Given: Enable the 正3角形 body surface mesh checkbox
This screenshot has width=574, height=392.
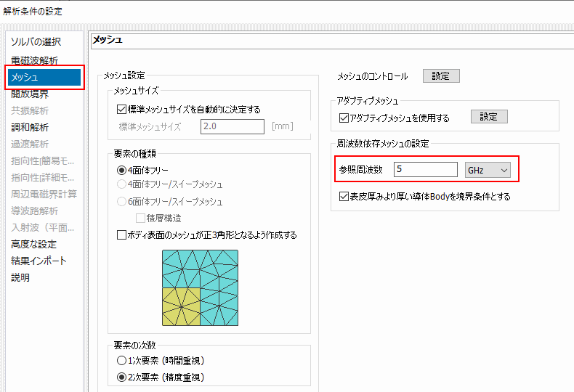Looking at the screenshot, I should tap(122, 235).
